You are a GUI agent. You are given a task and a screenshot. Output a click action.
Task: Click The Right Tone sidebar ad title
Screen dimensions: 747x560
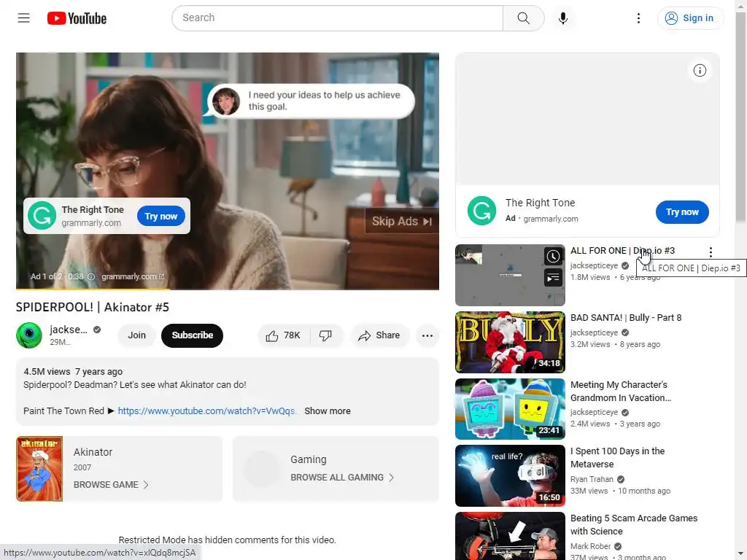[x=540, y=203]
